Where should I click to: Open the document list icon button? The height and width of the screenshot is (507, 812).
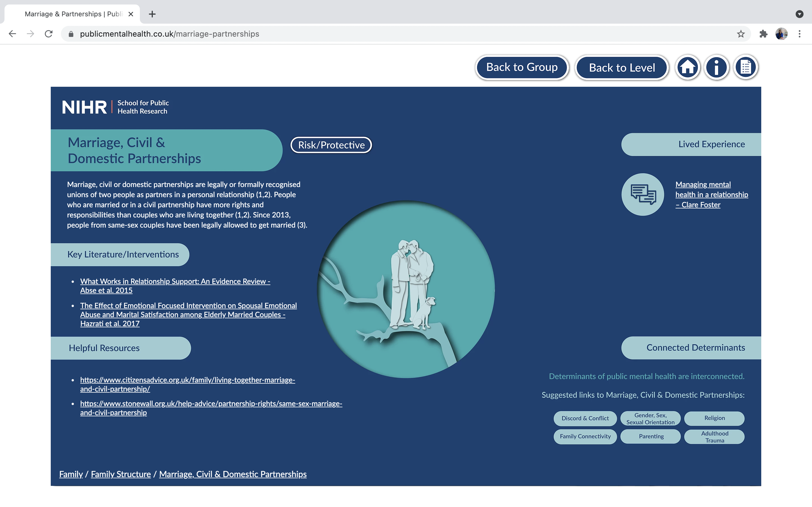click(x=745, y=67)
